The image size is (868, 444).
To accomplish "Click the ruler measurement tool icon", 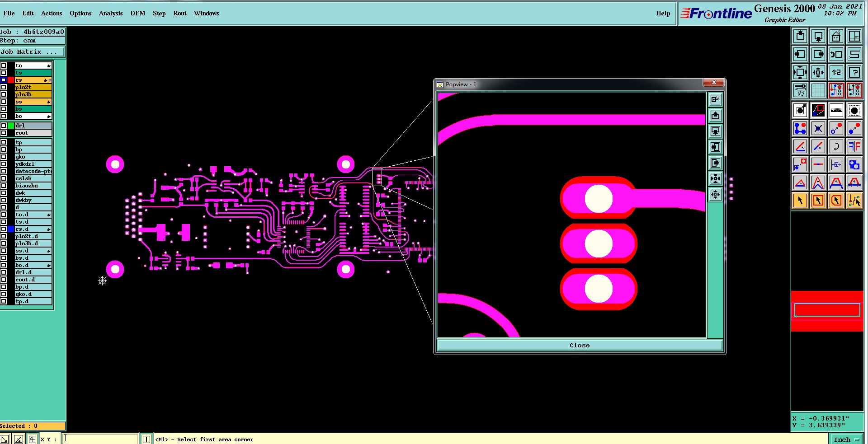I will coord(836,110).
